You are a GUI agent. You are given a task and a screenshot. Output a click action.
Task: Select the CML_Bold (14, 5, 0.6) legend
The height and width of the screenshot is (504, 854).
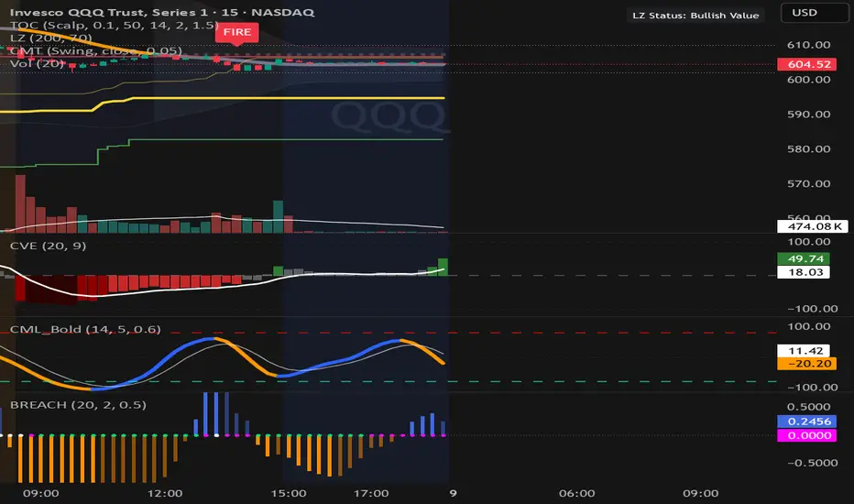[x=85, y=329]
